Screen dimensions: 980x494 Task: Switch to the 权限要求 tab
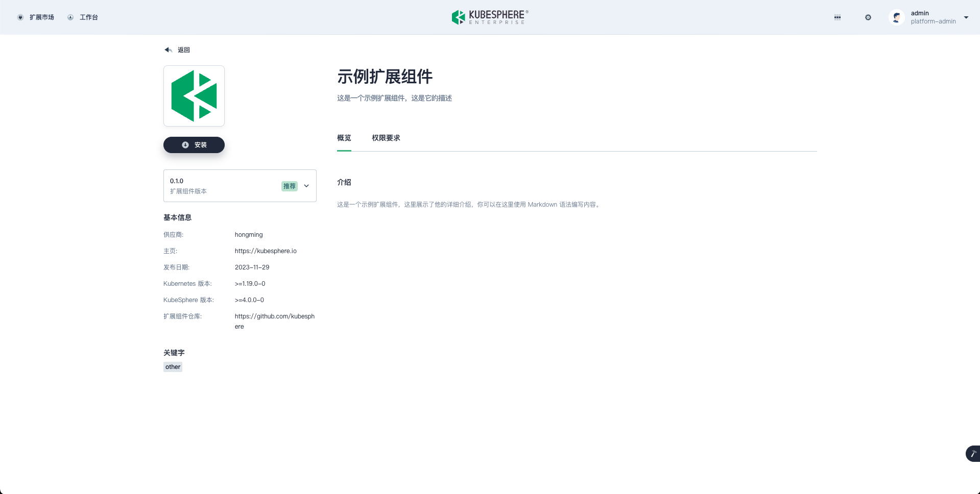tap(386, 138)
